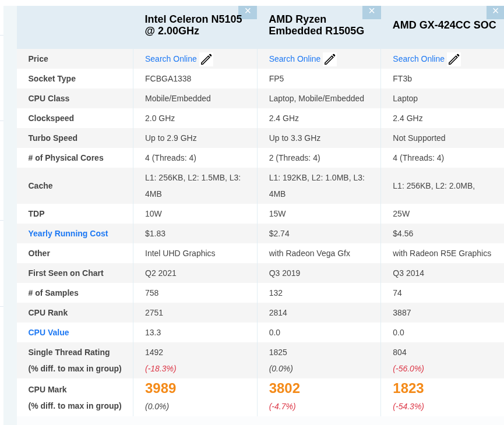
Task: Click AMD GX-424CC SOC heading
Action: tap(444, 25)
